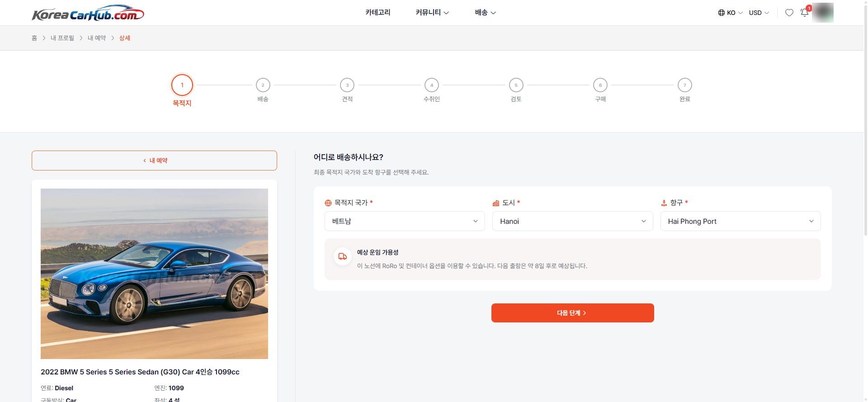Go to 내 예약 in the breadcrumb
Image resolution: width=868 pixels, height=402 pixels.
[x=97, y=38]
